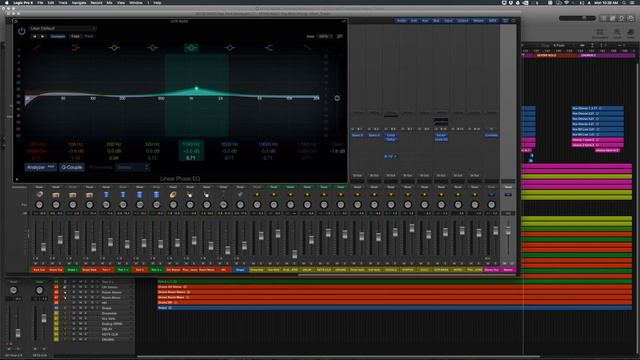Click the OH Stereo channel strip icon
Image resolution: width=640 pixels, height=360 pixels.
tap(173, 195)
